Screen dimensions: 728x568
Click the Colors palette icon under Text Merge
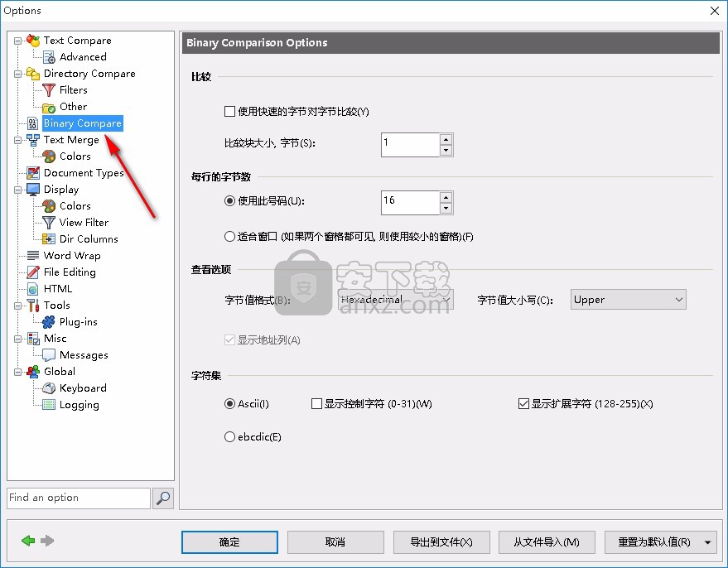coord(49,156)
